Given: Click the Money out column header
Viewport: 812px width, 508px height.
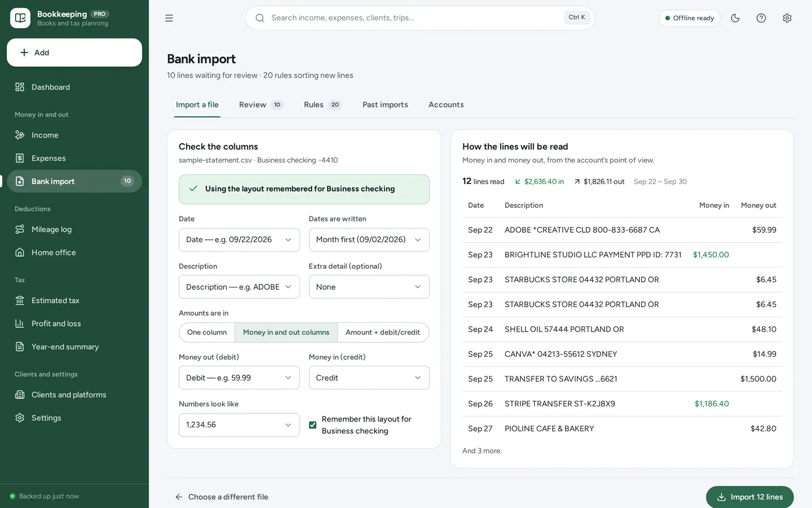Looking at the screenshot, I should tap(758, 206).
